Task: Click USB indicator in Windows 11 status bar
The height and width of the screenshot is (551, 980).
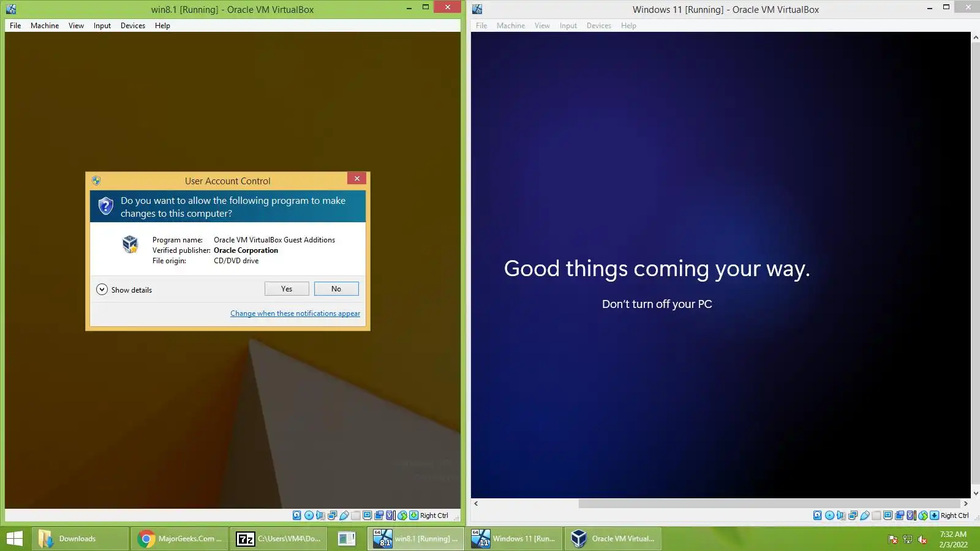Action: click(865, 515)
